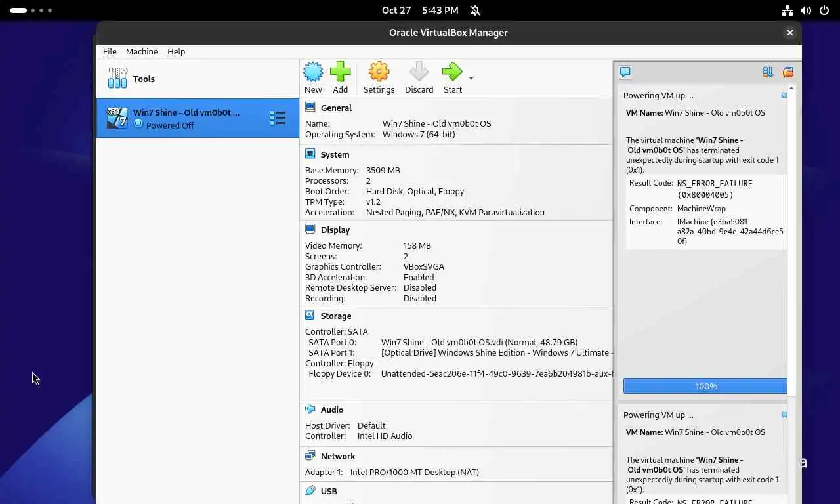This screenshot has width=840, height=504.
Task: Open the Win7 Shine machine tools menu icon
Action: point(278,118)
